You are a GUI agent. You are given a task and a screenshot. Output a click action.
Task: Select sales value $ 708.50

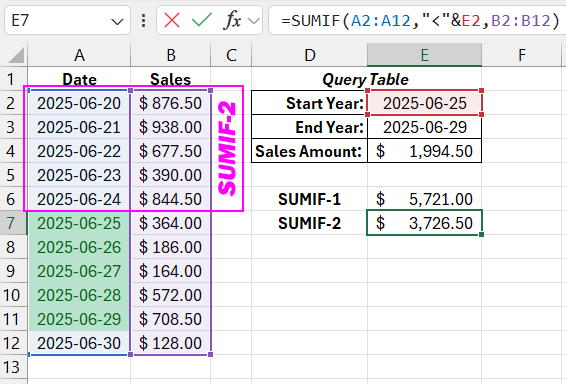(x=170, y=319)
